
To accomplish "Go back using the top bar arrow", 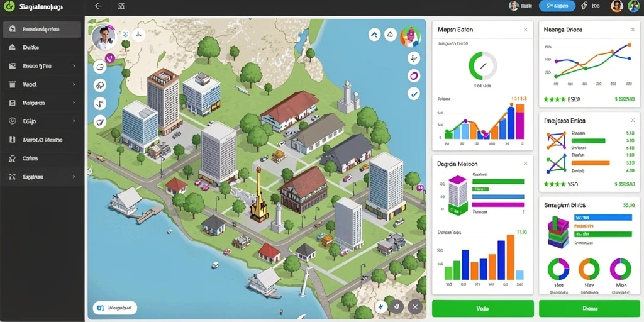I will 97,6.
